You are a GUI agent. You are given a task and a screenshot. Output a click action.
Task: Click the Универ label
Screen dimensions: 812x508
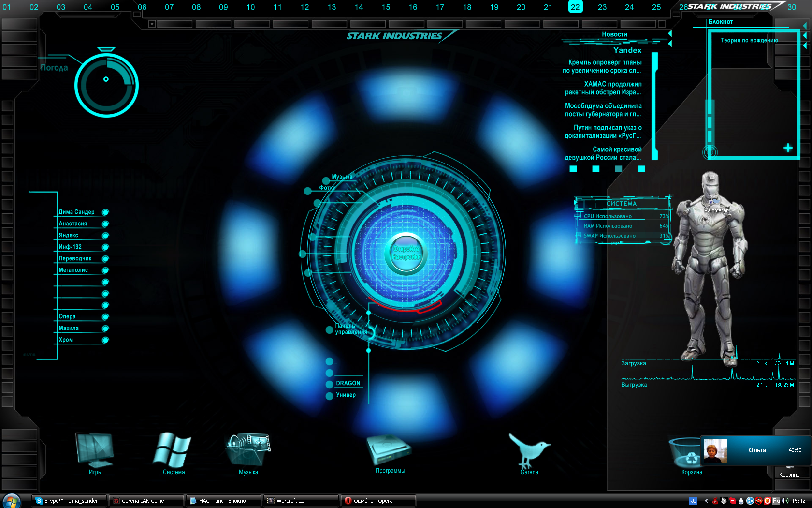pyautogui.click(x=346, y=395)
